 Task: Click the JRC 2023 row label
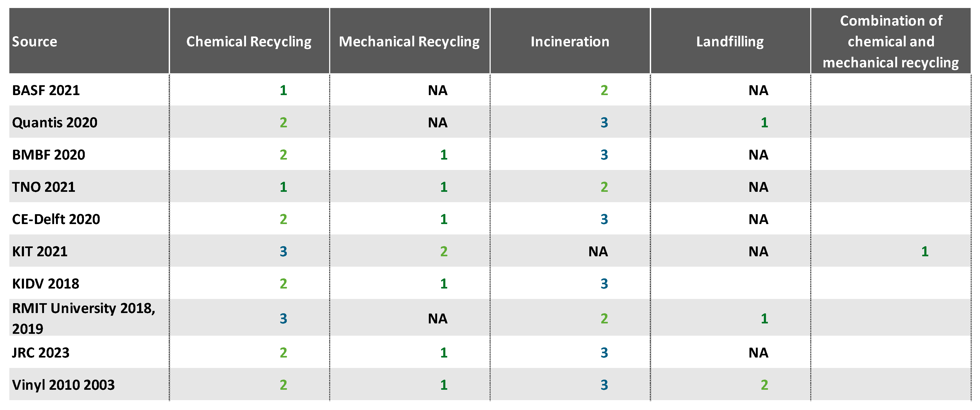point(41,352)
